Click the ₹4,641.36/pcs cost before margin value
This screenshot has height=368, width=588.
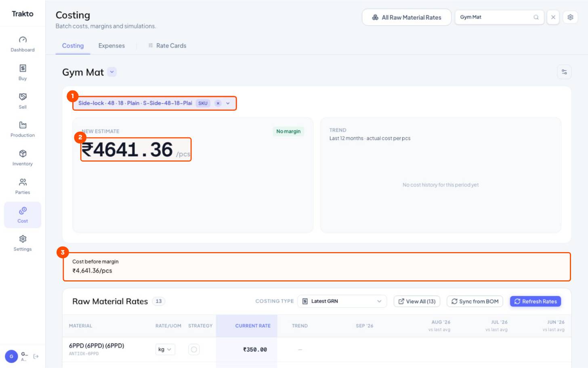click(92, 271)
